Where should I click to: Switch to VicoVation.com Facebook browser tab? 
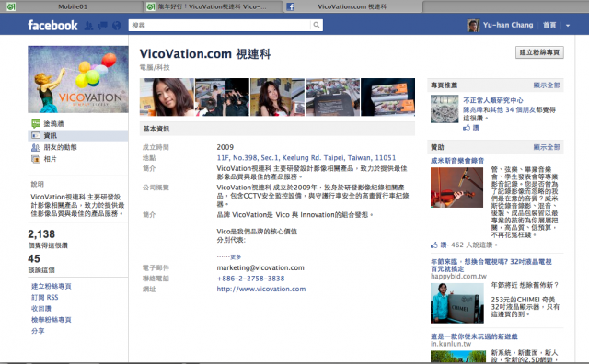point(352,6)
